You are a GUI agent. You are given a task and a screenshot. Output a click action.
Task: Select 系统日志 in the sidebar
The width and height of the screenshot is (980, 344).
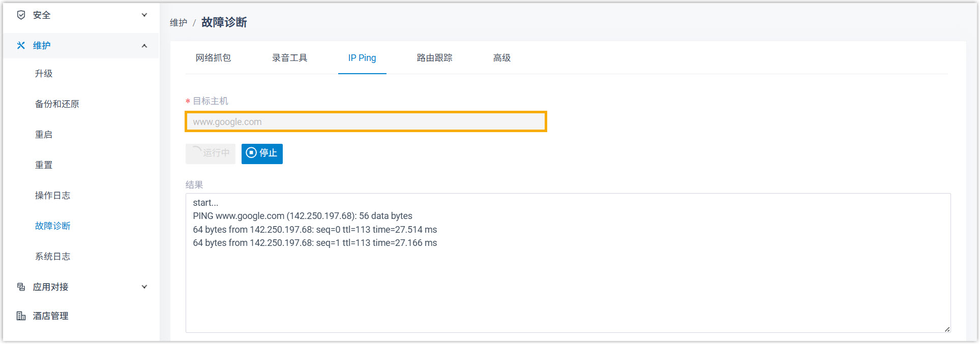(x=52, y=257)
